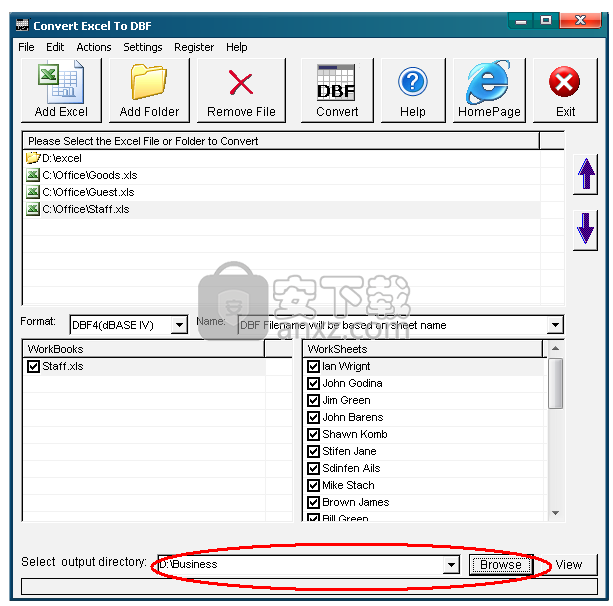Image resolution: width=613 pixels, height=606 pixels.
Task: Toggle the Jim Green worksheet checkbox
Action: point(313,400)
